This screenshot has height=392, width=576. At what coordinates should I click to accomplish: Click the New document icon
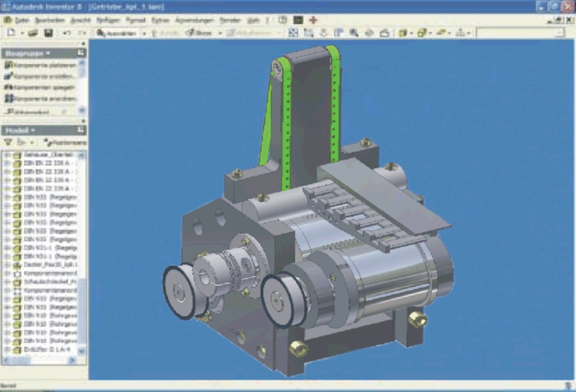tap(11, 33)
